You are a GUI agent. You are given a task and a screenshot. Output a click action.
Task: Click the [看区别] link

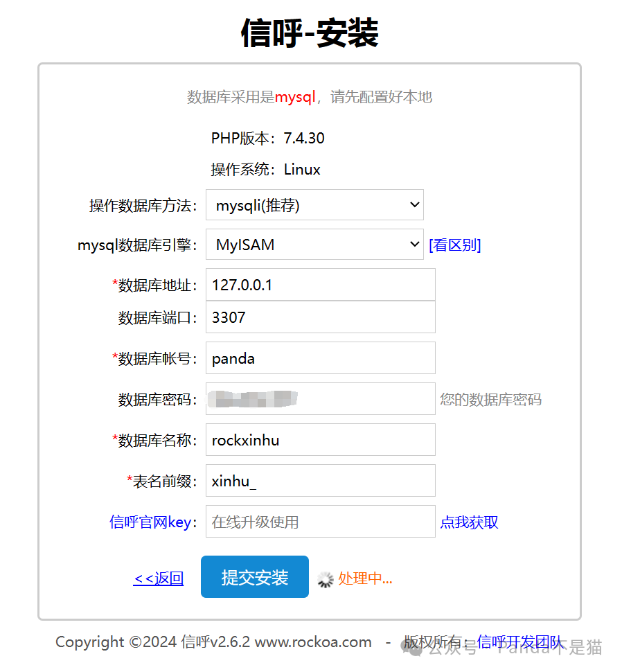(455, 245)
